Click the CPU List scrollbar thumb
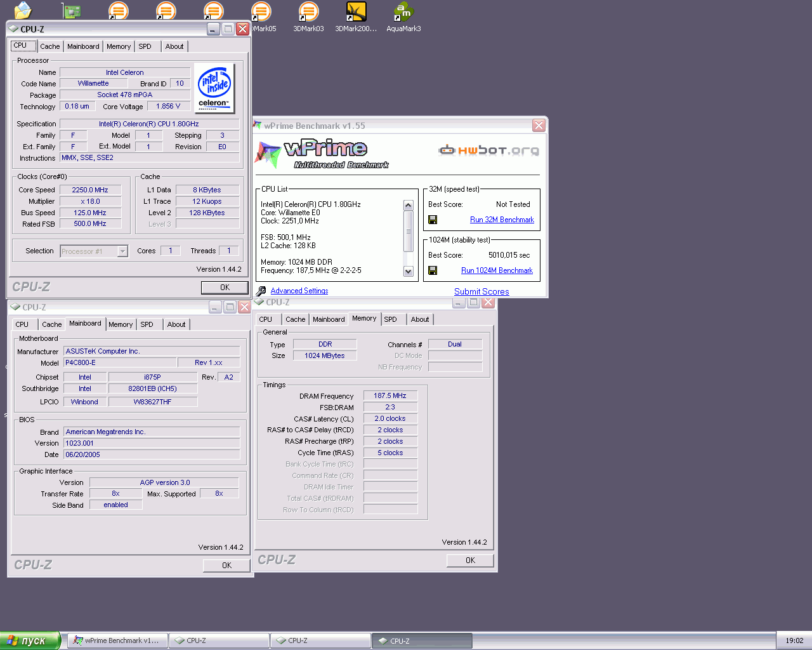Viewport: 812px width, 650px height. pos(408,232)
